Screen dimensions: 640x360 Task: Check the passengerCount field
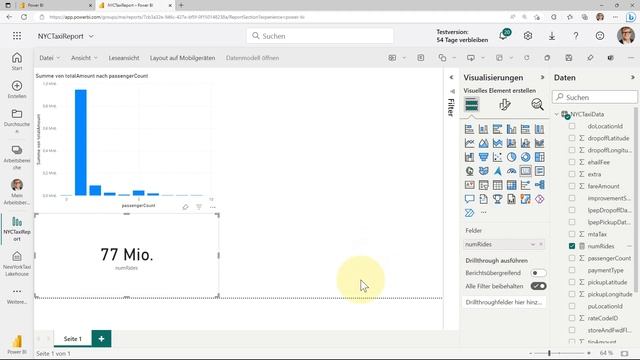(572, 258)
